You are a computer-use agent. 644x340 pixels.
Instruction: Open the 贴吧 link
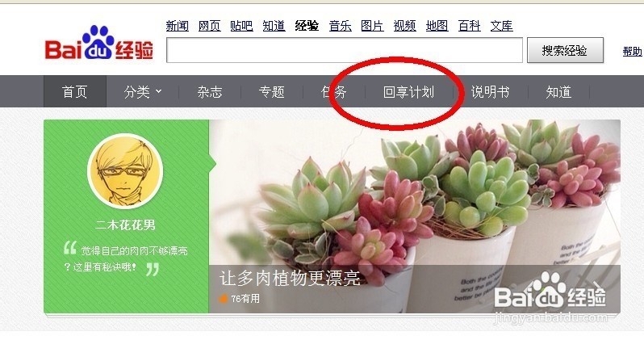coord(241,26)
